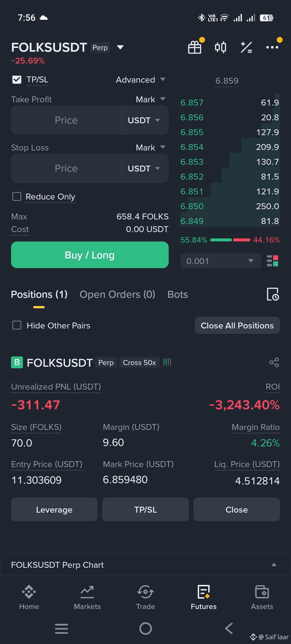
Task: Open the gift rewards icon
Action: click(x=195, y=47)
